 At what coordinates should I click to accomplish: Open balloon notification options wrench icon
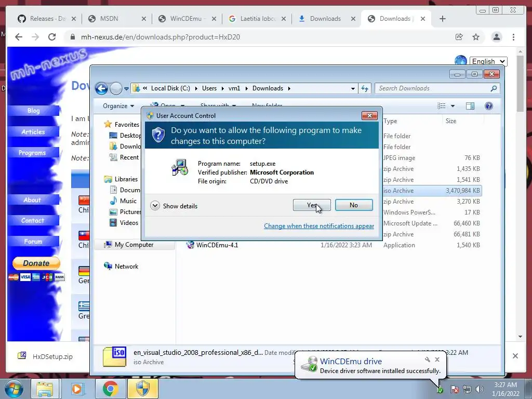click(x=428, y=360)
